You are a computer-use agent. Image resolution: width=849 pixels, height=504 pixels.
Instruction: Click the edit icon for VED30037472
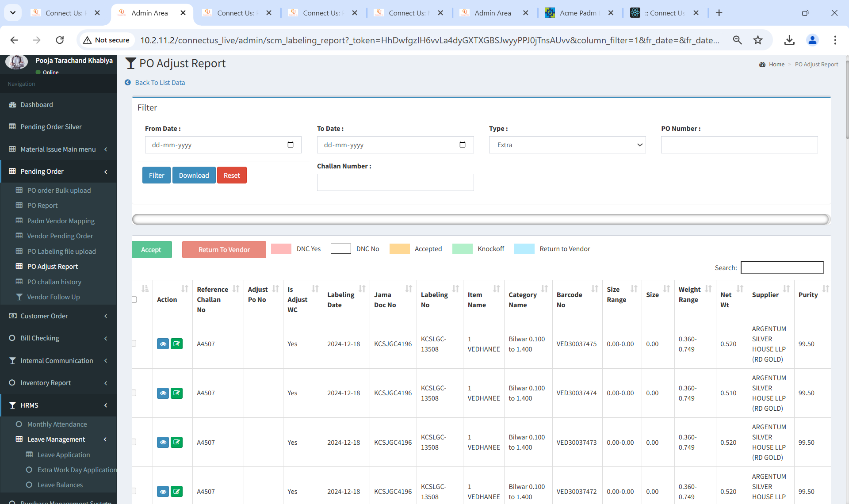coord(176,491)
